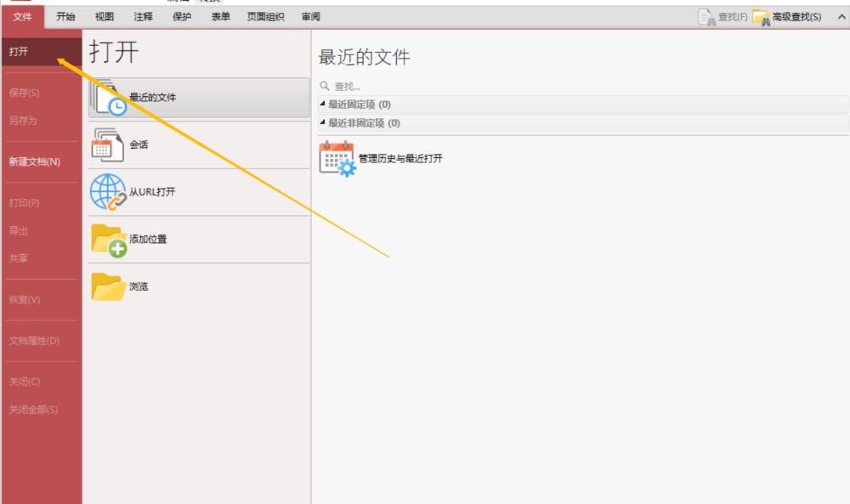Choose the 从URL打开 label
The height and width of the screenshot is (504, 850).
point(152,192)
